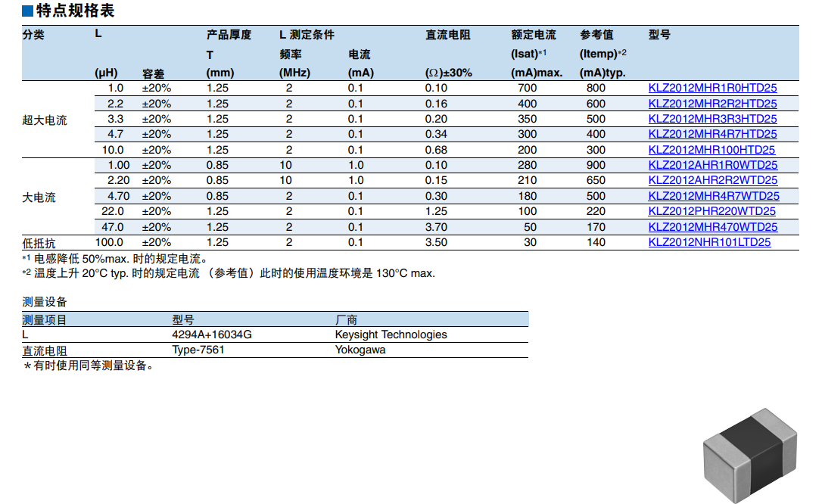Viewport: 825px width, 504px height.
Task: Select the 低抵抗 category label
Action: coord(39,244)
